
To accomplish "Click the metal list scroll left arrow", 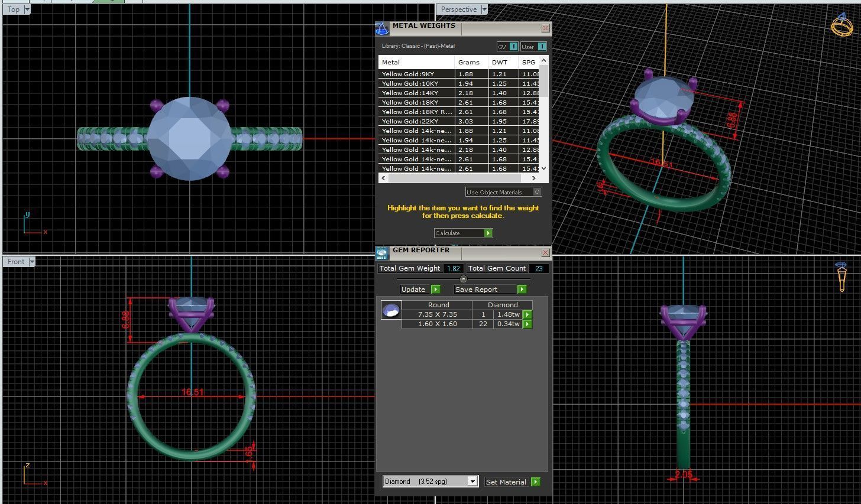I will click(x=383, y=178).
